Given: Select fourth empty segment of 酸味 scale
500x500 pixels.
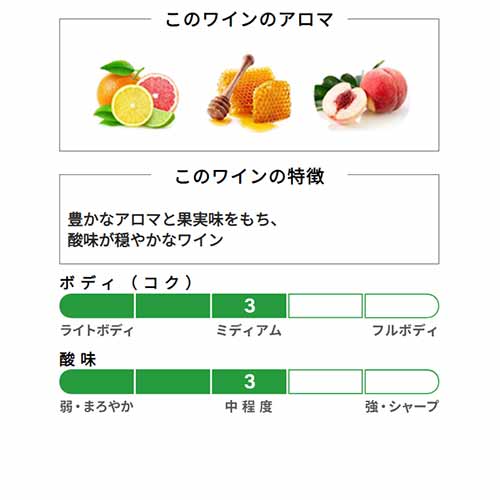Looking at the screenshot, I should pos(325,381).
